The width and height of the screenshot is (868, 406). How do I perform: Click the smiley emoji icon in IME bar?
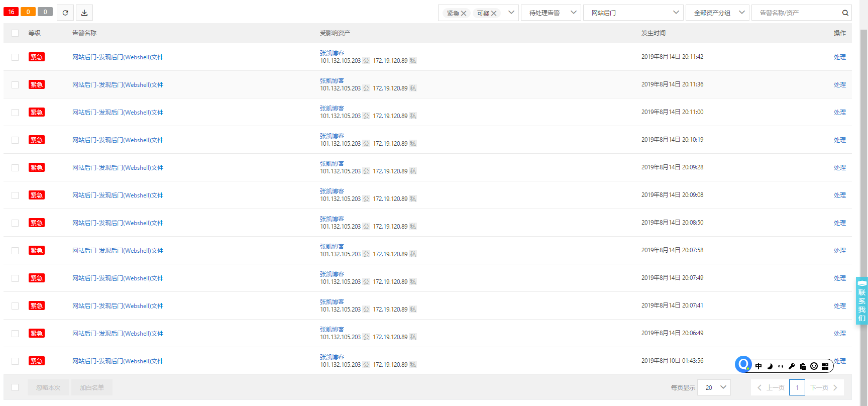point(814,366)
